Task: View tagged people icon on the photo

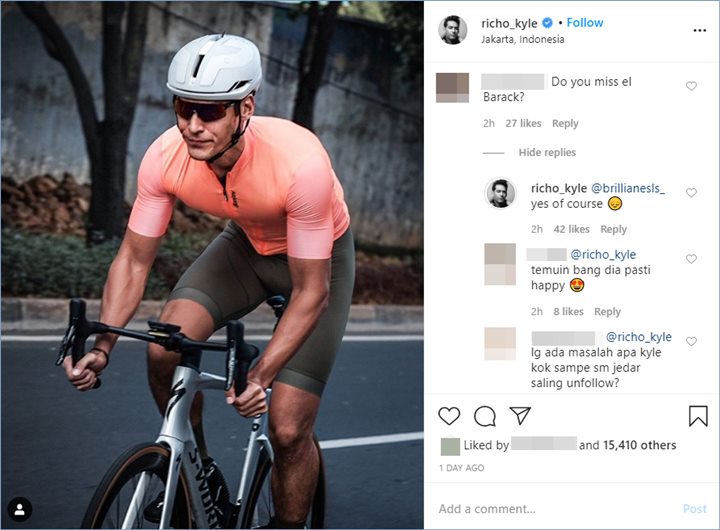Action: pos(20,509)
